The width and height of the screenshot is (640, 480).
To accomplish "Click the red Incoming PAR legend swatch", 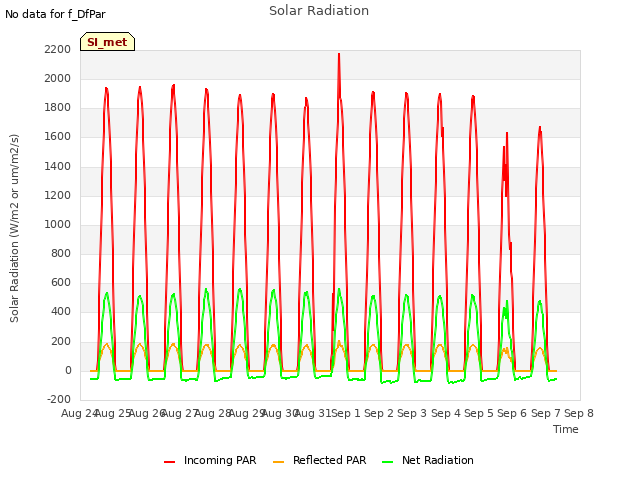I will tap(169, 462).
